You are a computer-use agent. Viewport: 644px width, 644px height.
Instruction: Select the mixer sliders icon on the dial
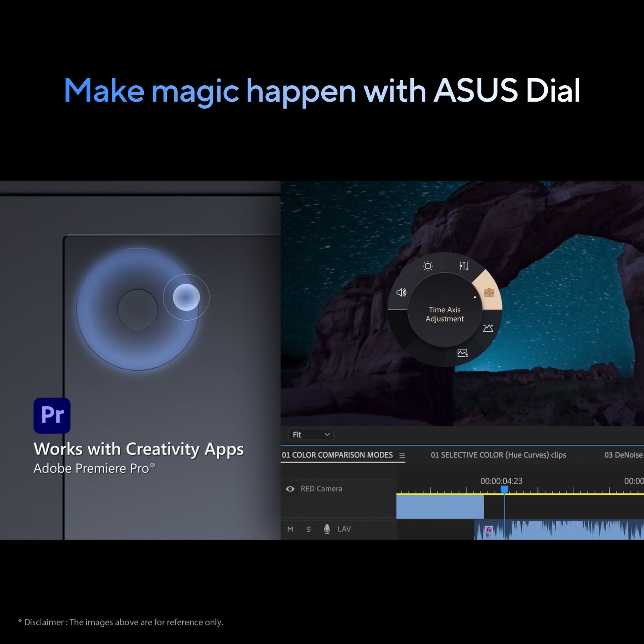[x=464, y=266]
